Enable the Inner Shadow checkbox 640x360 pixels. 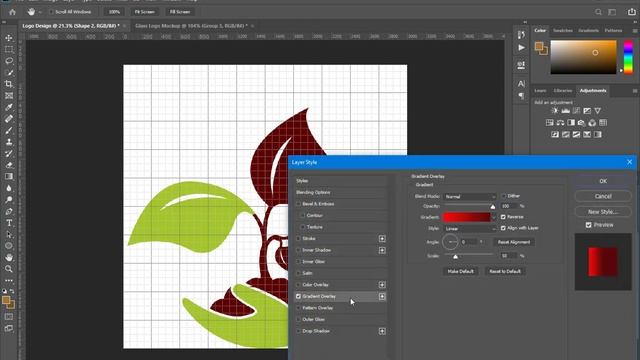click(298, 250)
